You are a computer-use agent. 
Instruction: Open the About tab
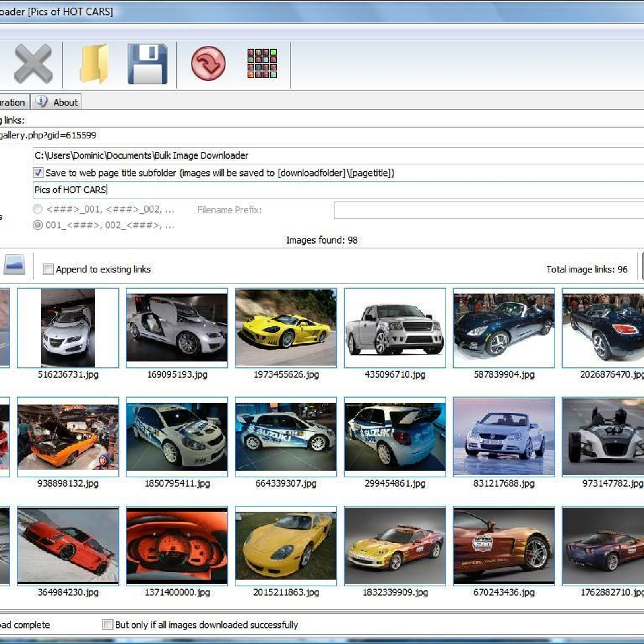click(56, 102)
